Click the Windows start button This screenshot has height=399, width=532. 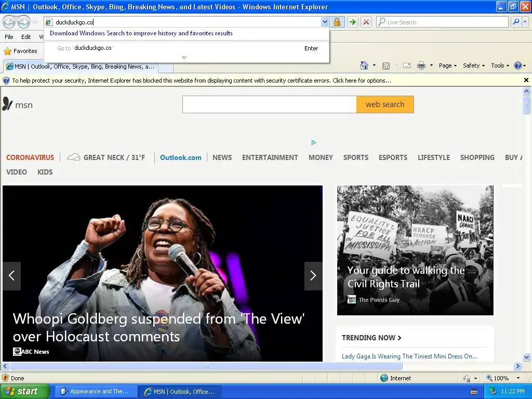[x=25, y=392]
